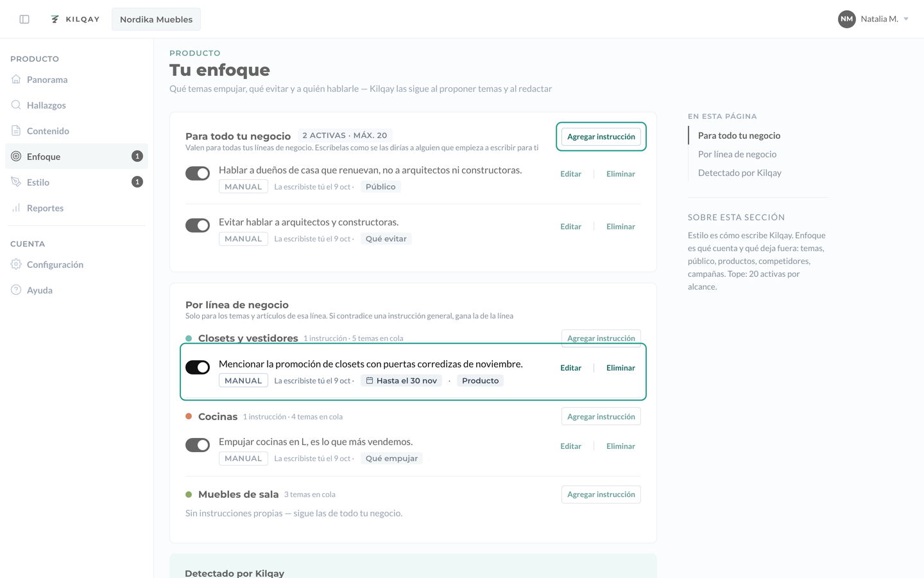
Task: Click the Estilo pen icon
Action: (x=16, y=182)
